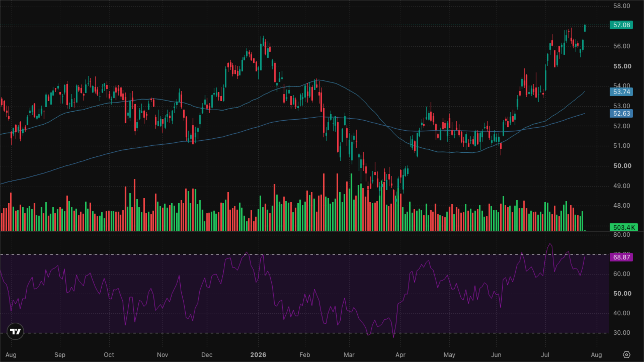The height and width of the screenshot is (362, 644).
Task: Click the 55.00 price scale level
Action: (622, 66)
